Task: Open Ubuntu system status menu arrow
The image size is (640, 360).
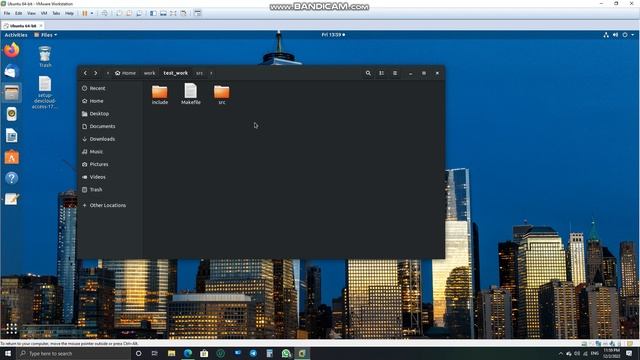Action: click(x=633, y=35)
